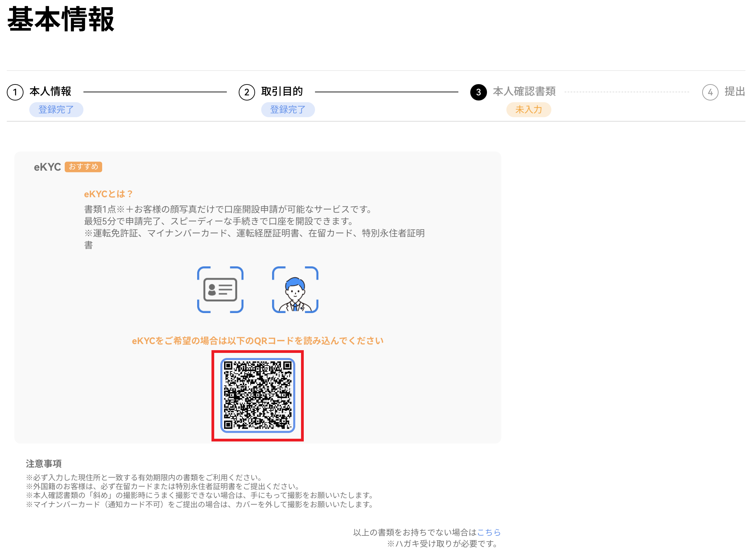Click the QR code instruction text in orange
This screenshot has height=560, width=756.
click(x=258, y=341)
